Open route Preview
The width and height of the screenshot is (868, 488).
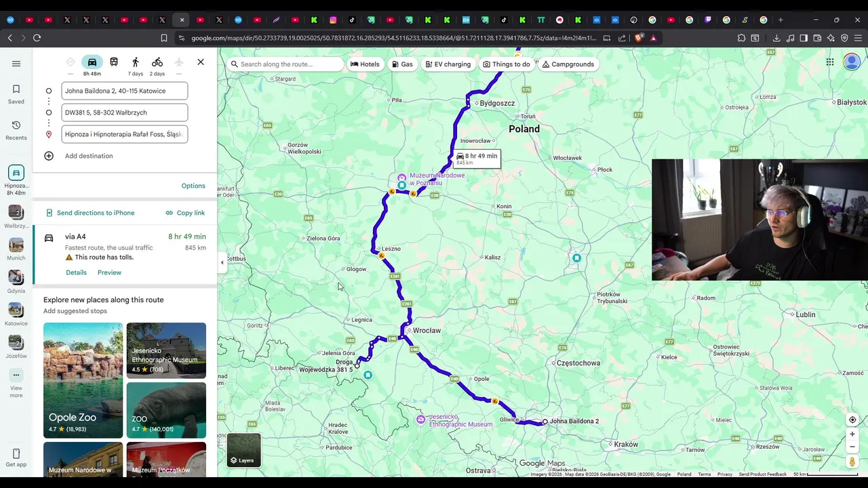coord(109,272)
